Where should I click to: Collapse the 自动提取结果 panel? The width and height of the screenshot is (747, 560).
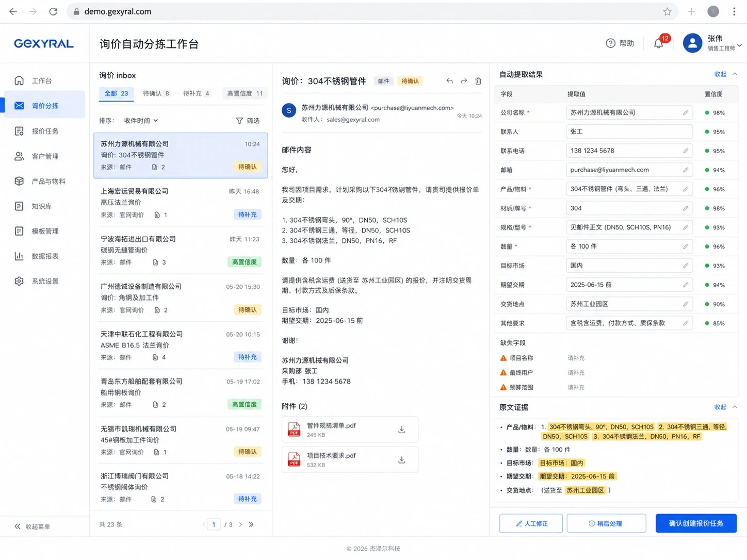(725, 74)
